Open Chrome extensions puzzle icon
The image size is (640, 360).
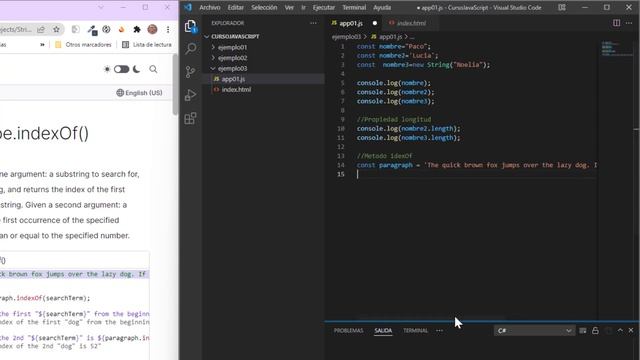pyautogui.click(x=137, y=29)
